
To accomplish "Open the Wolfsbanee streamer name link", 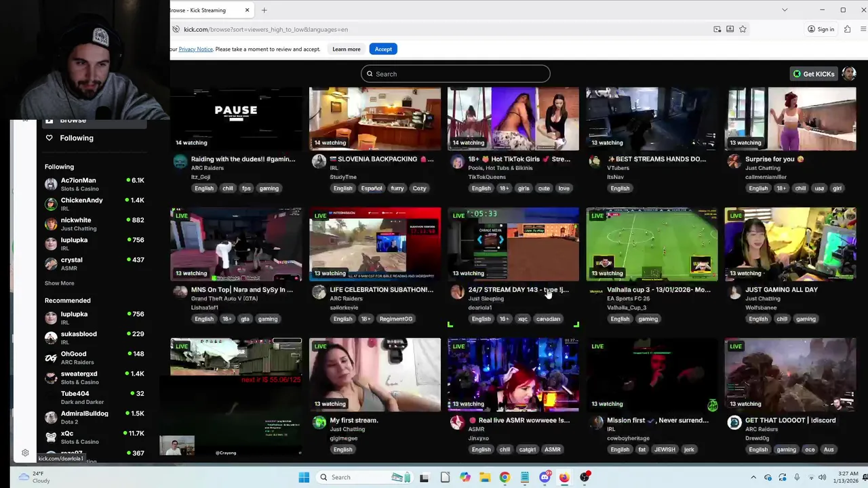I will [x=761, y=308].
